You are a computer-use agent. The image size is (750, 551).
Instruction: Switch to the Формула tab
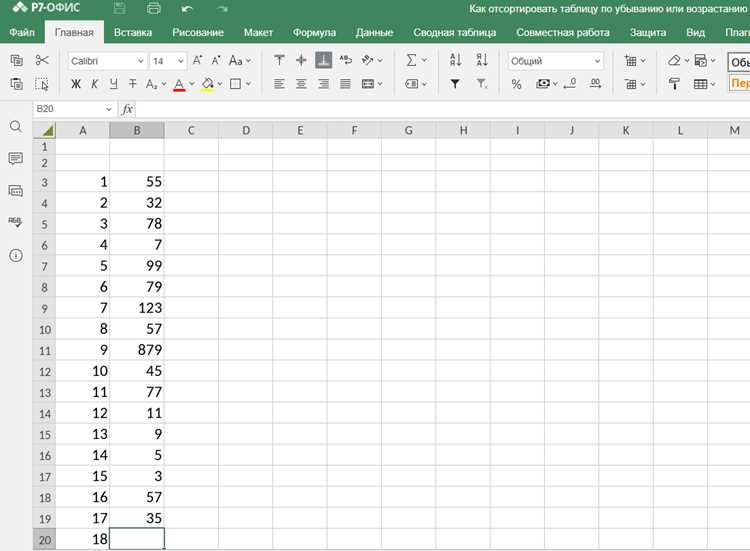[x=314, y=33]
